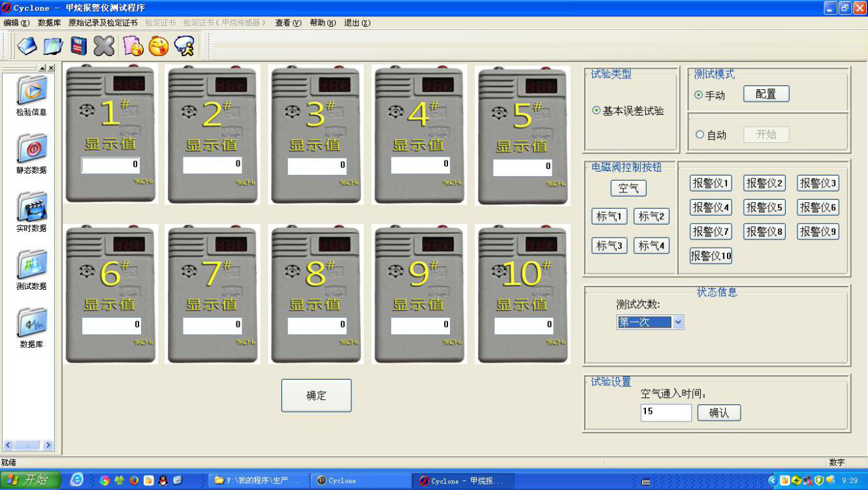Click the smiley face toolbar icon
Image resolution: width=868 pixels, height=490 pixels.
[159, 46]
